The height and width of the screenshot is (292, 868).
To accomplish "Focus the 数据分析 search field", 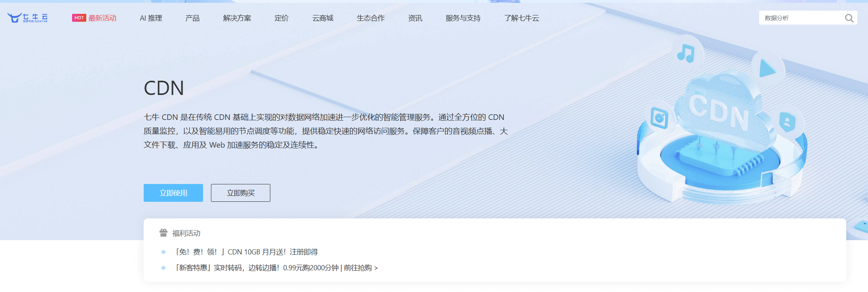I will tap(800, 18).
